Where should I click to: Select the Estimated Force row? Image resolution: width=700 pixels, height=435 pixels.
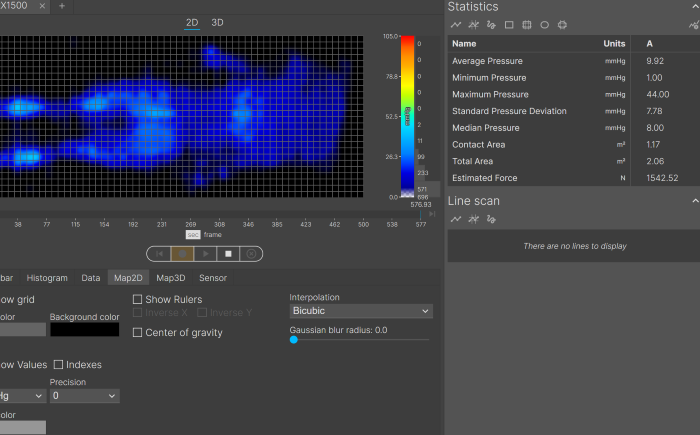[x=574, y=178]
